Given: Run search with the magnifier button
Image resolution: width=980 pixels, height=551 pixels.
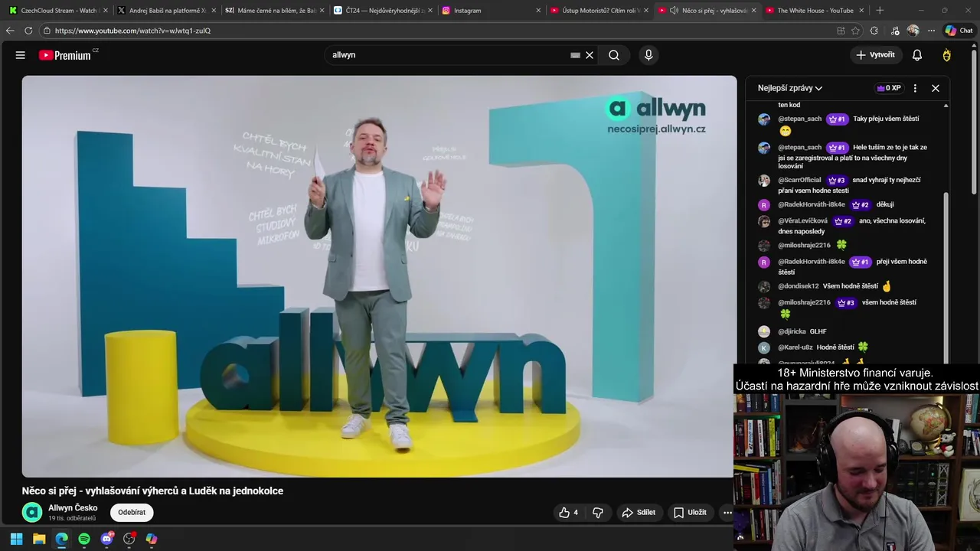Looking at the screenshot, I should 614,55.
